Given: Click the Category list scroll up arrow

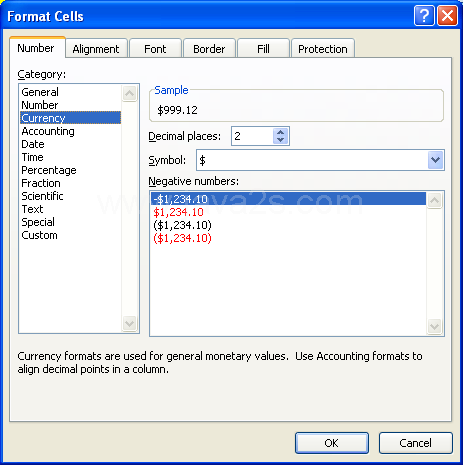Looking at the screenshot, I should pos(130,93).
